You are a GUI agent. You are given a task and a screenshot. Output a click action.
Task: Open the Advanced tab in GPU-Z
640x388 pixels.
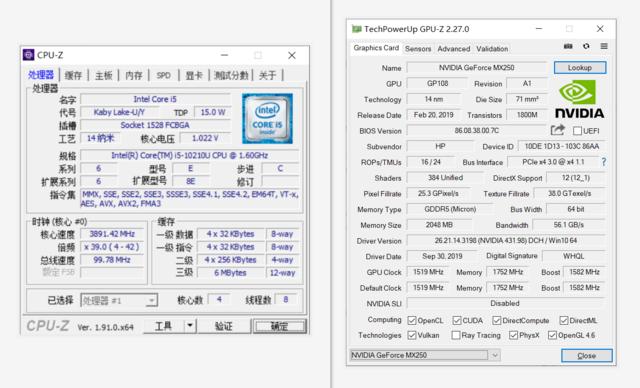click(x=454, y=49)
